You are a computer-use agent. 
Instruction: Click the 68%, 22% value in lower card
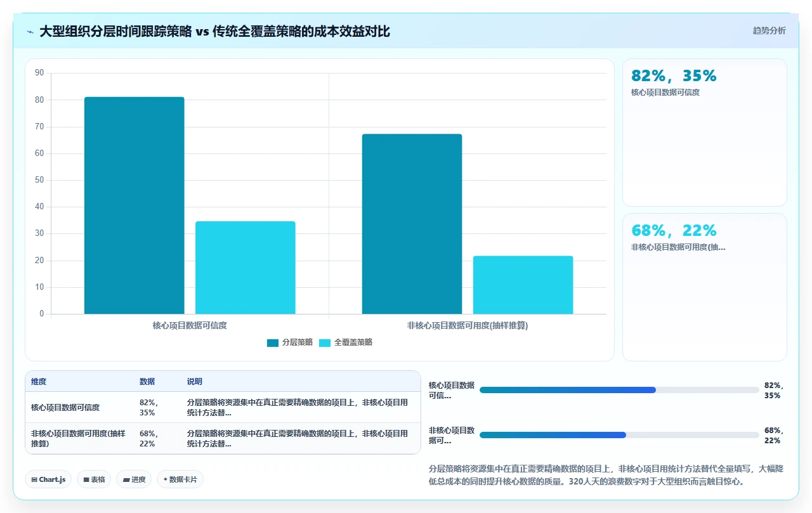tap(674, 231)
